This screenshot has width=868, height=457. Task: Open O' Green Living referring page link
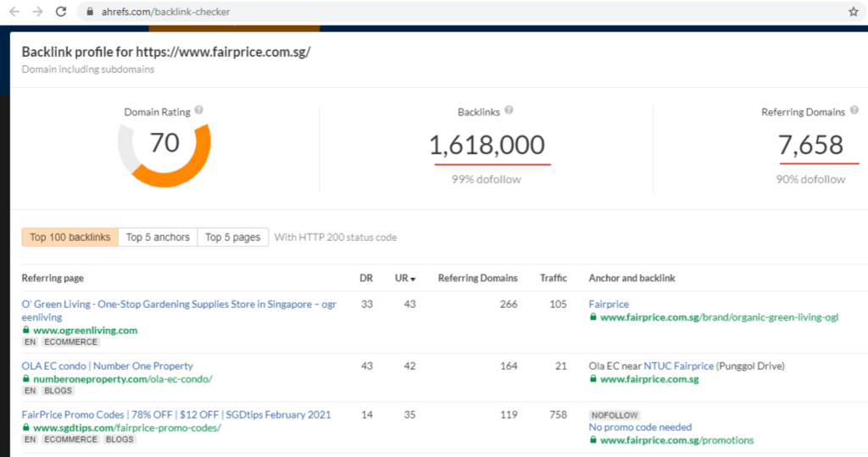pos(179,310)
